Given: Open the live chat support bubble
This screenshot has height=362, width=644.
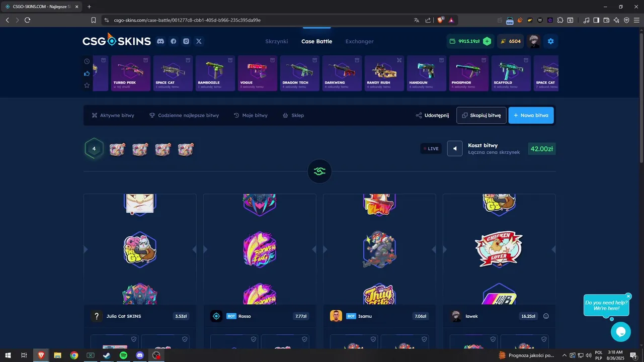Looking at the screenshot, I should 621,332.
